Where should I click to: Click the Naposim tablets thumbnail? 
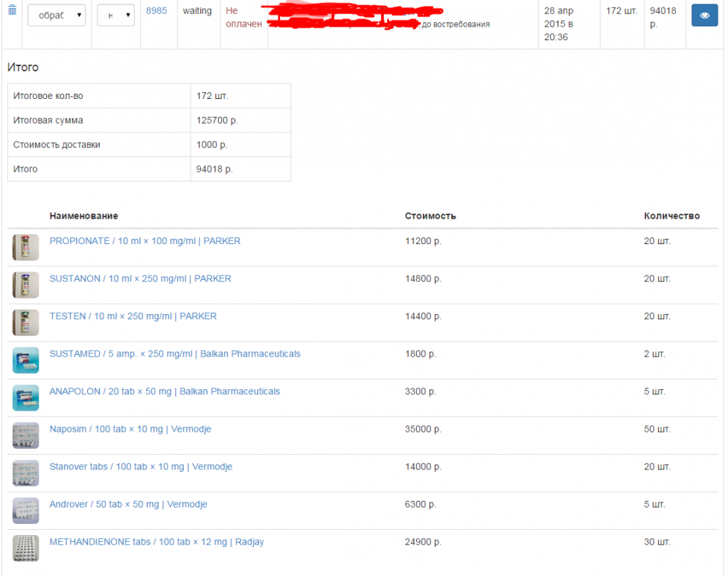(x=25, y=435)
